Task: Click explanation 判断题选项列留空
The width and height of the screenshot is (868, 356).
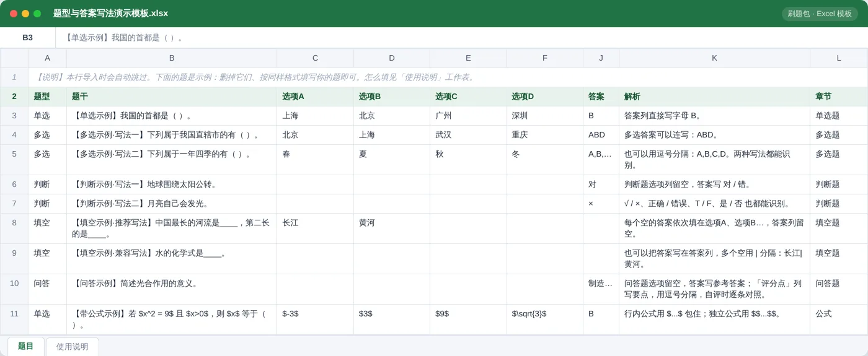Action: (714, 185)
